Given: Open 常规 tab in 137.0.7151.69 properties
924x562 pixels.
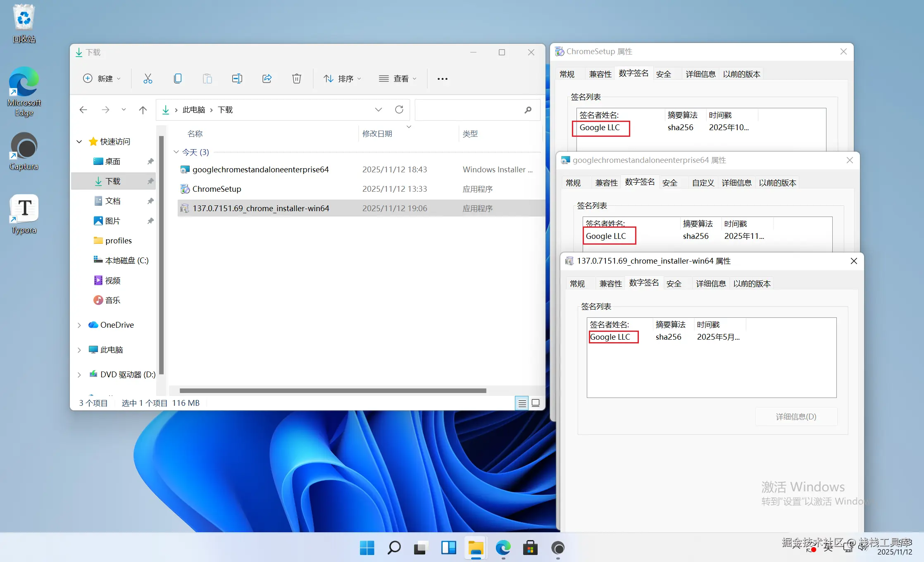Looking at the screenshot, I should click(577, 283).
